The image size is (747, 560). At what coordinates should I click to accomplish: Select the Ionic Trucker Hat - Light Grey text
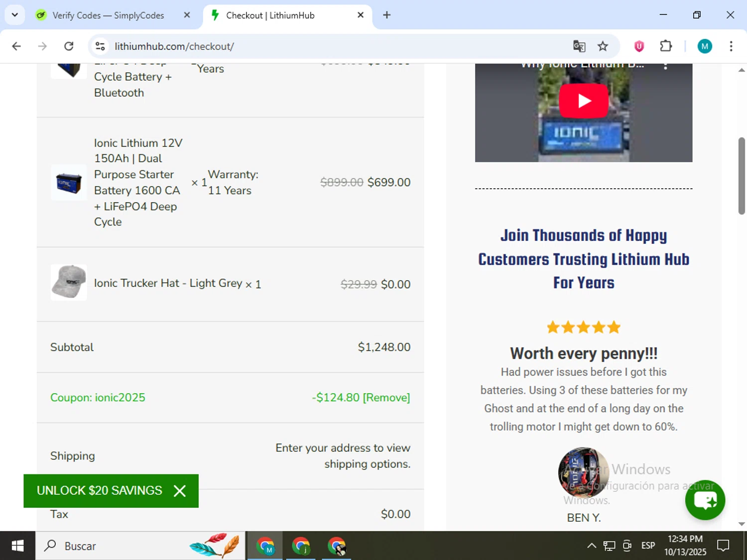(168, 283)
